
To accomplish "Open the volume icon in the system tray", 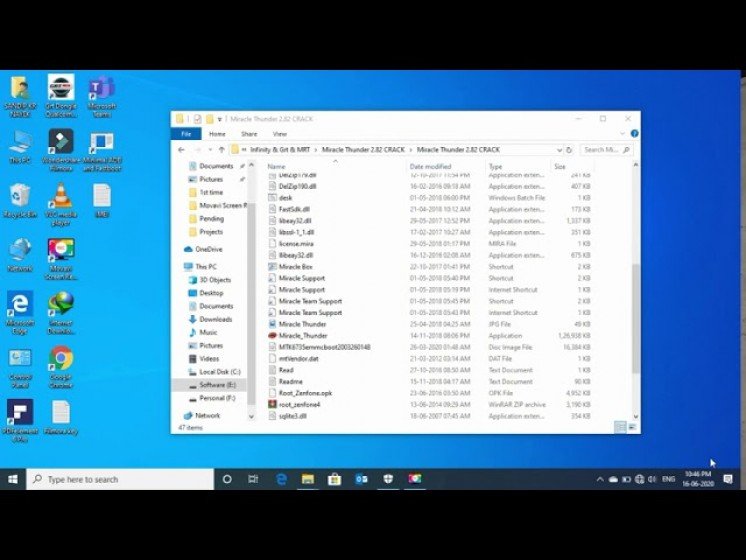I will coord(652,479).
